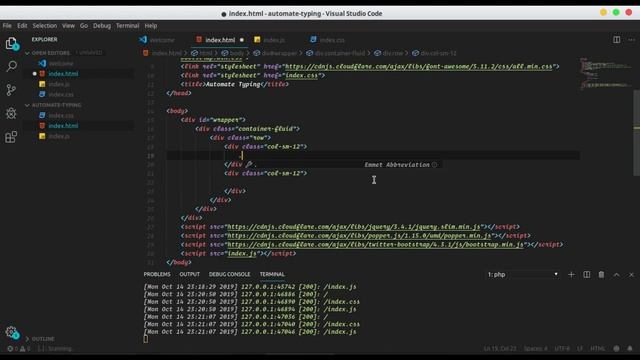Open the Go menu

click(x=84, y=26)
